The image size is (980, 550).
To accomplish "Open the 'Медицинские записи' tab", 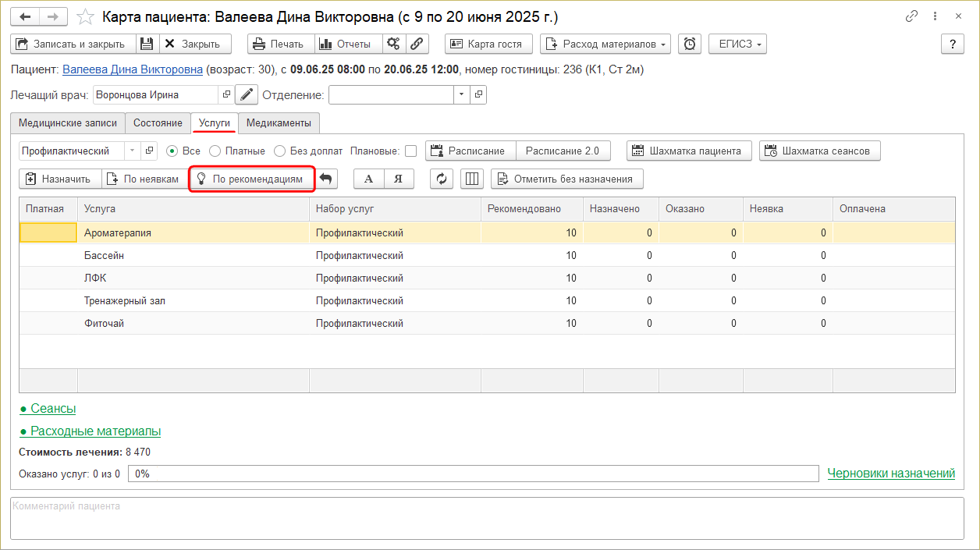I will point(68,123).
